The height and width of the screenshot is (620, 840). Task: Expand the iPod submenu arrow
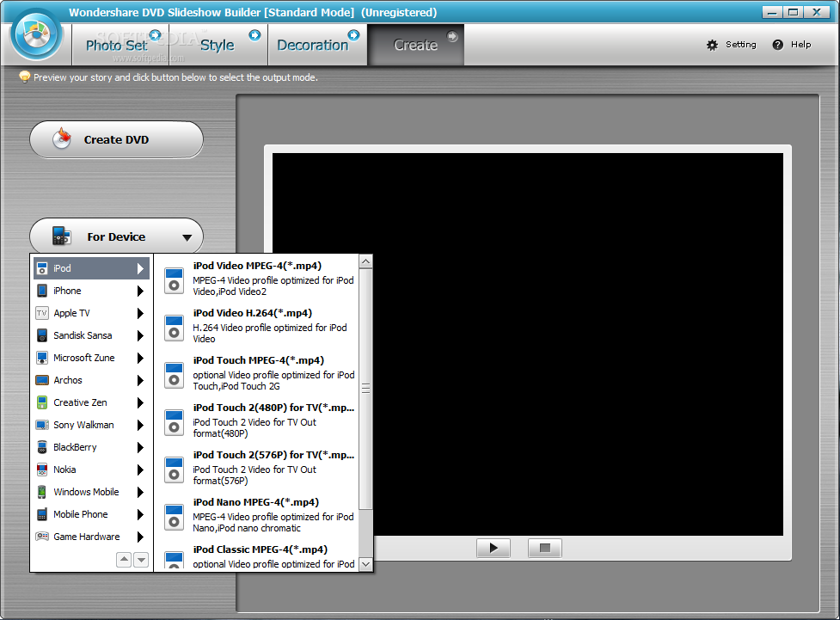140,268
